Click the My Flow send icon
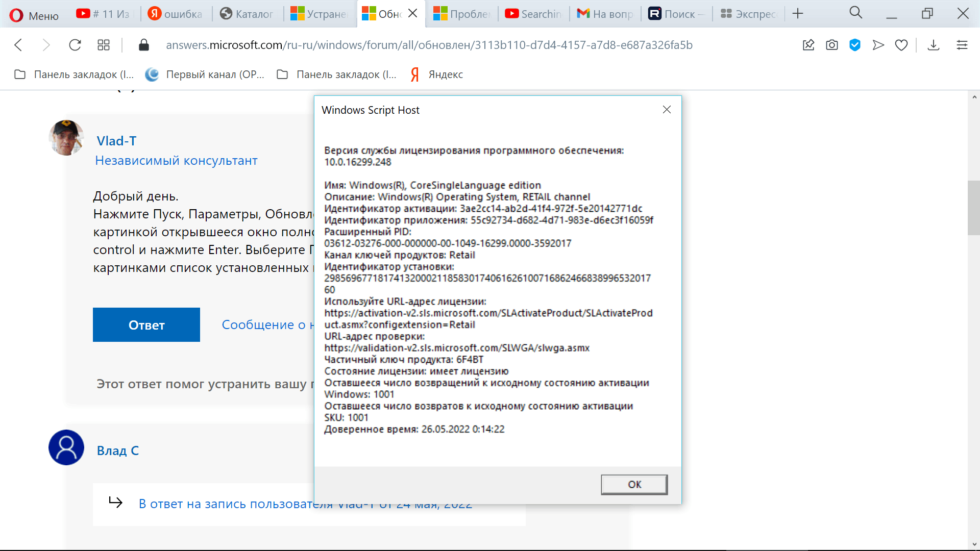 (878, 45)
